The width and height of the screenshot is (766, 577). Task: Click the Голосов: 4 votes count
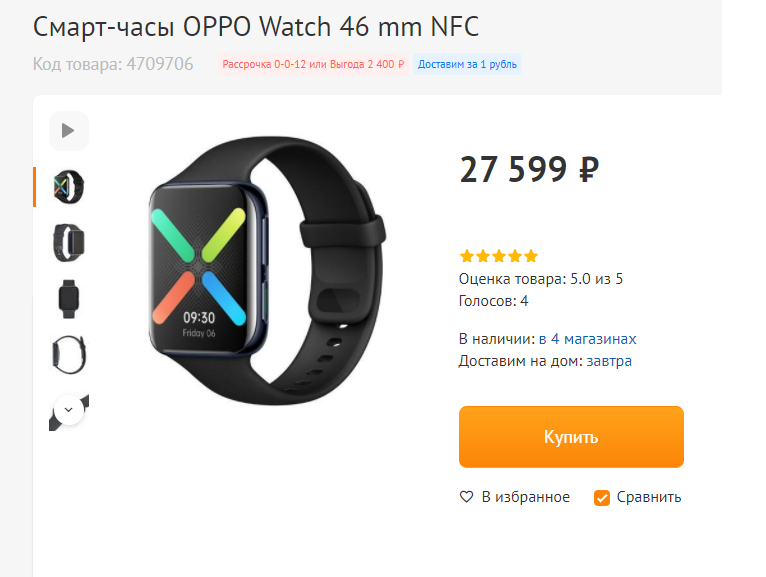pyautogui.click(x=493, y=300)
